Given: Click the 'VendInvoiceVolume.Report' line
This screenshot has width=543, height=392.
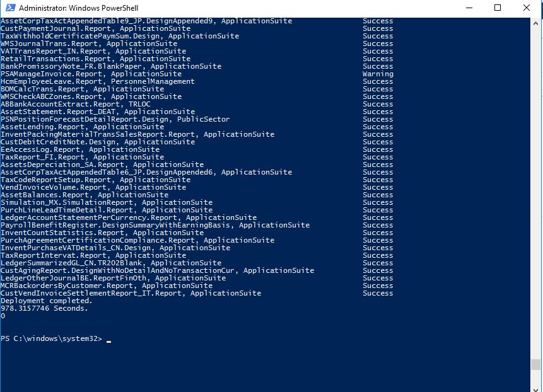Looking at the screenshot, I should [x=93, y=187].
